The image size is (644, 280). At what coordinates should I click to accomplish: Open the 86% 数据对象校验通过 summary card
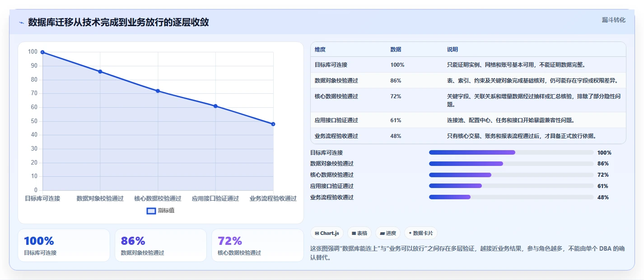pyautogui.click(x=161, y=245)
